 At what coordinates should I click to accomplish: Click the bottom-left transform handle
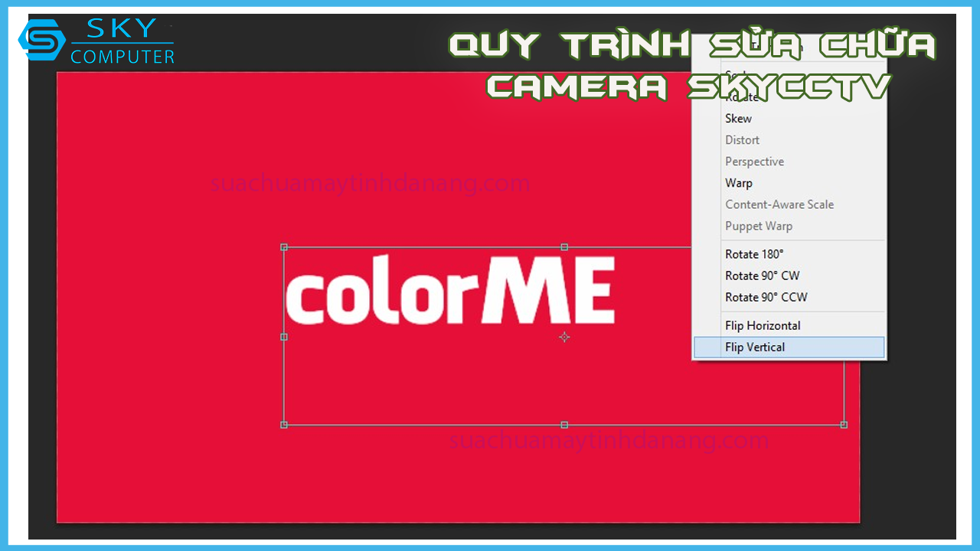point(284,425)
